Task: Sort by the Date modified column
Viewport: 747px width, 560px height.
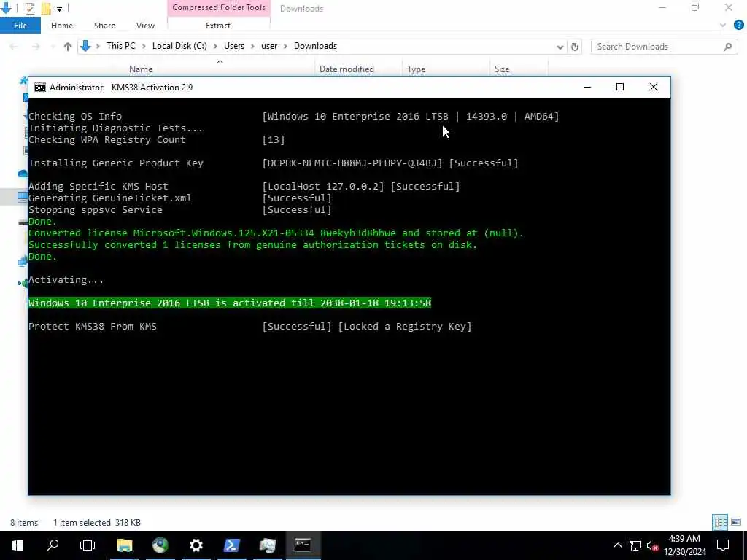Action: [347, 69]
